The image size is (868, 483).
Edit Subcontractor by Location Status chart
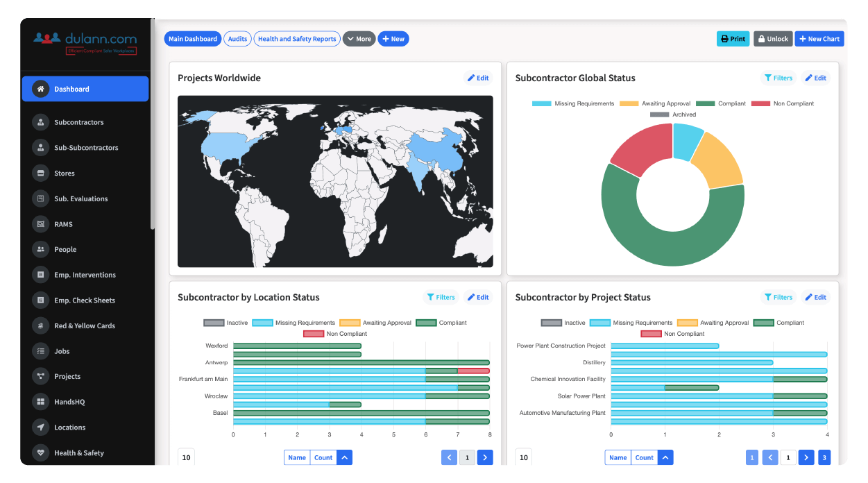click(x=478, y=297)
